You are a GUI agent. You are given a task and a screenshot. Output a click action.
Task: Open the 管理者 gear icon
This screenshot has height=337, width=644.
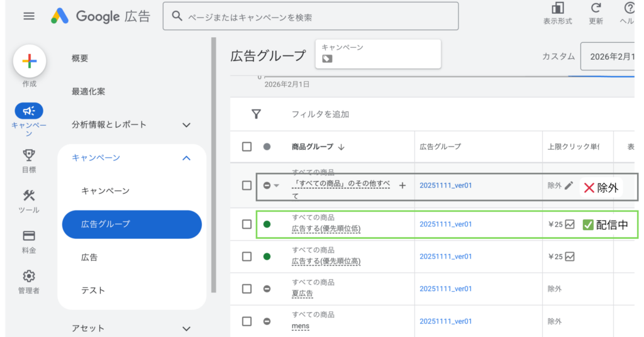point(29,276)
